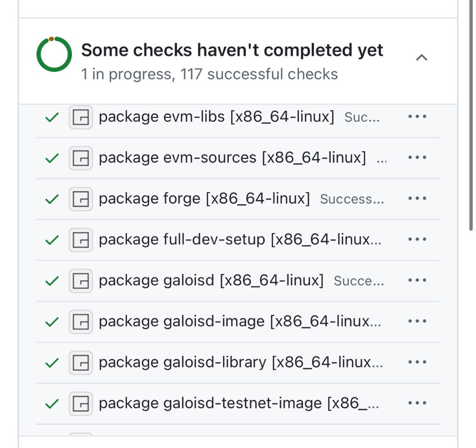Click the green checkmark for package galoisd
The image size is (476, 448).
click(x=52, y=281)
